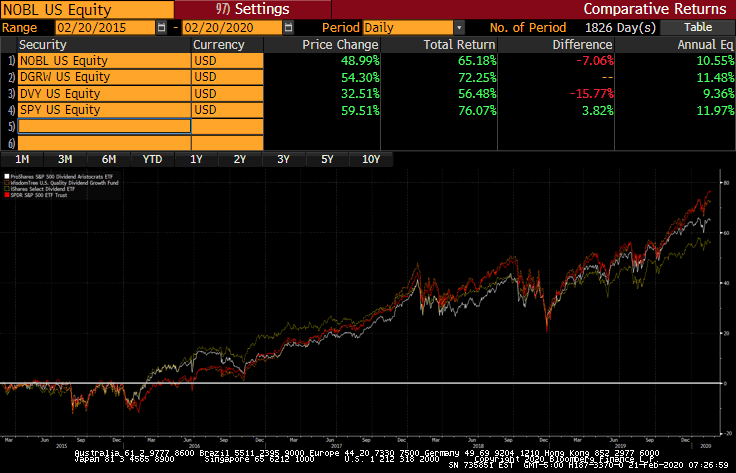Screen dimensions: 736x473
Task: Select the 1M range tab
Action: point(22,159)
